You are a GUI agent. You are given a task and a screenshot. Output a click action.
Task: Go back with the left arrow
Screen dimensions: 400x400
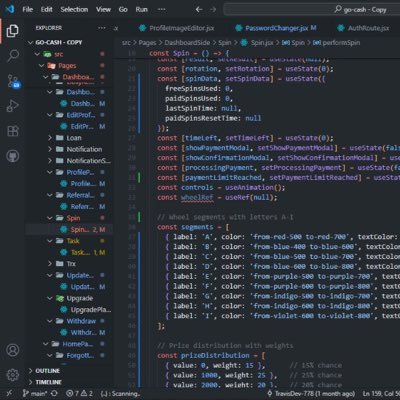199,9
